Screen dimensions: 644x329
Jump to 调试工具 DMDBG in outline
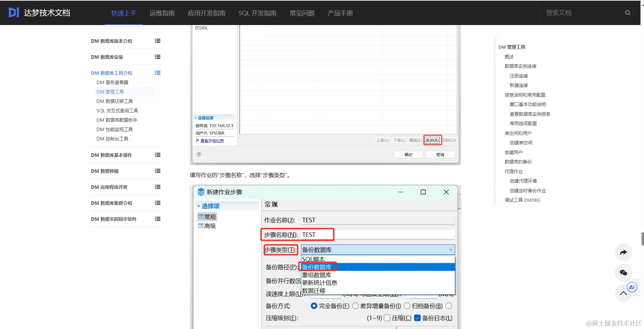click(x=522, y=200)
